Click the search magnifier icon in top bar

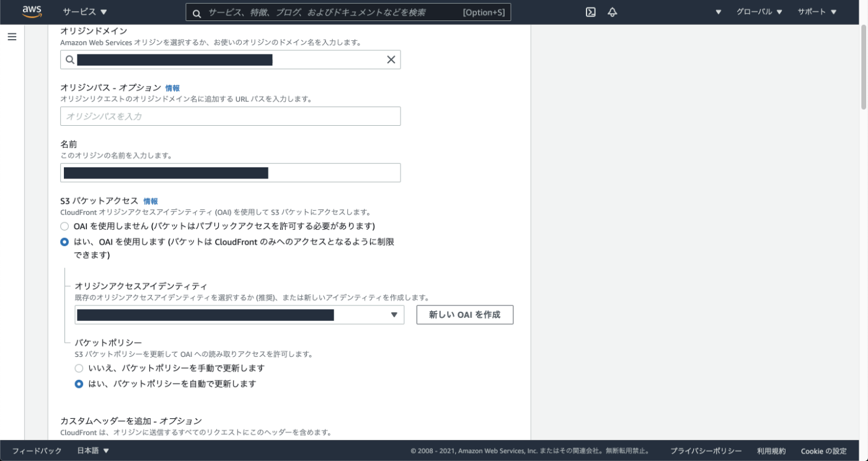point(197,13)
